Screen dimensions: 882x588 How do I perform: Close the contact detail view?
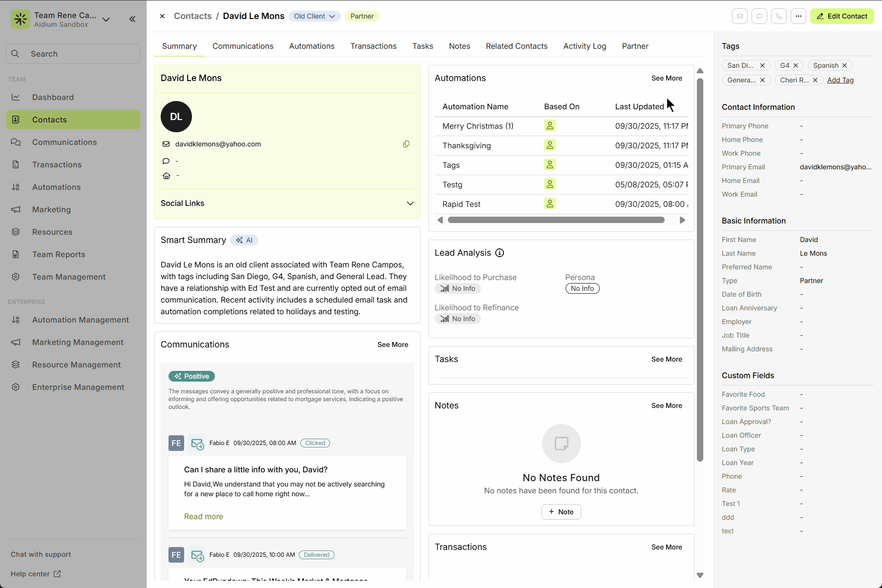coord(162,16)
